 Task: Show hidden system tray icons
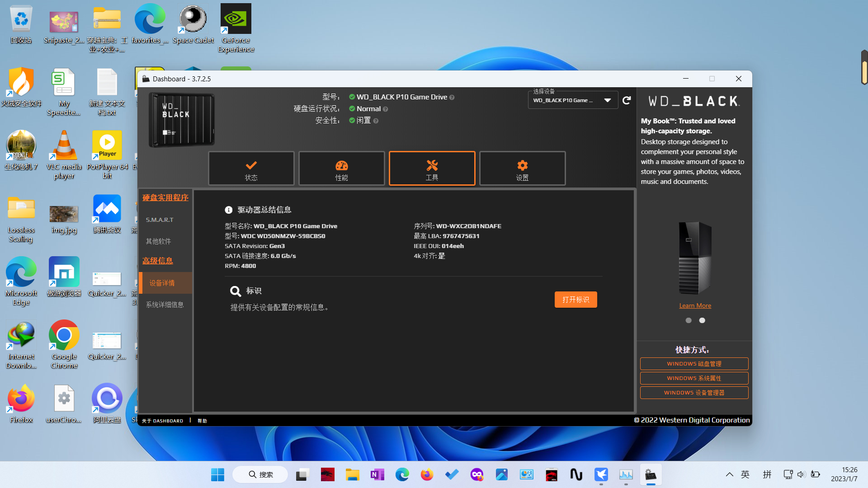(x=729, y=474)
